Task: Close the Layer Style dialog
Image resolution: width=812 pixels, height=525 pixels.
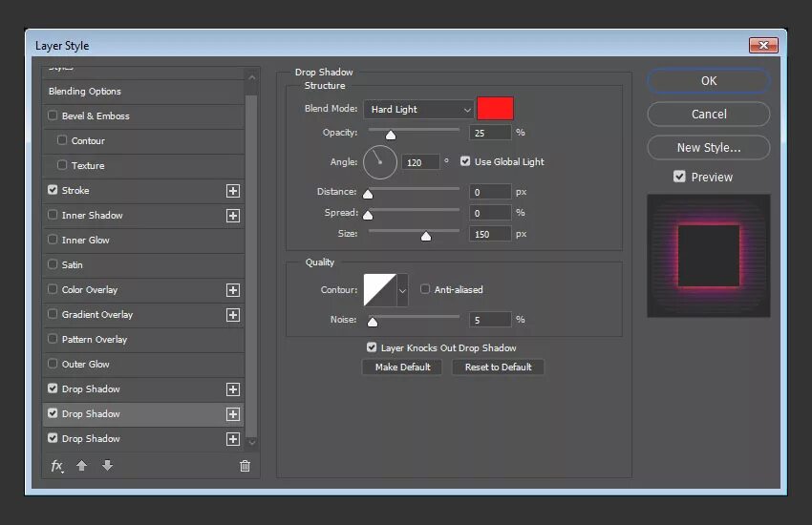Action: [763, 46]
